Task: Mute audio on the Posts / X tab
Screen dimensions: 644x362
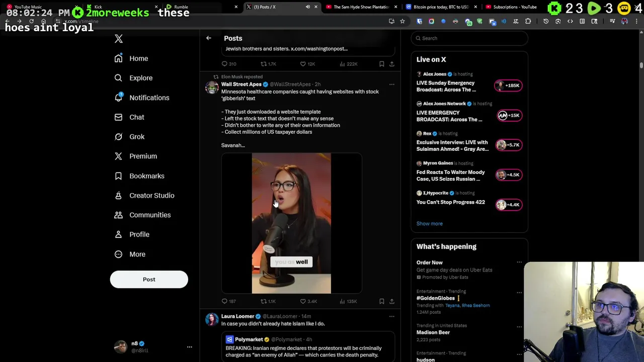Action: pos(308,7)
